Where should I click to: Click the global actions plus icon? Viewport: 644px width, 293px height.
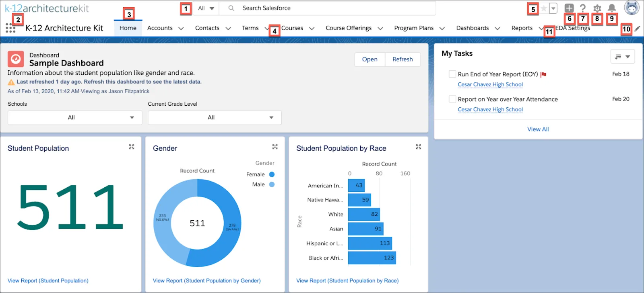point(569,8)
